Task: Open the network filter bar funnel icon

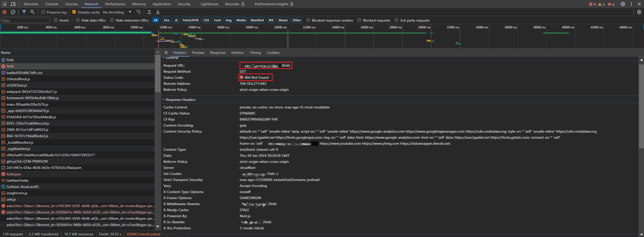Action: [24, 12]
